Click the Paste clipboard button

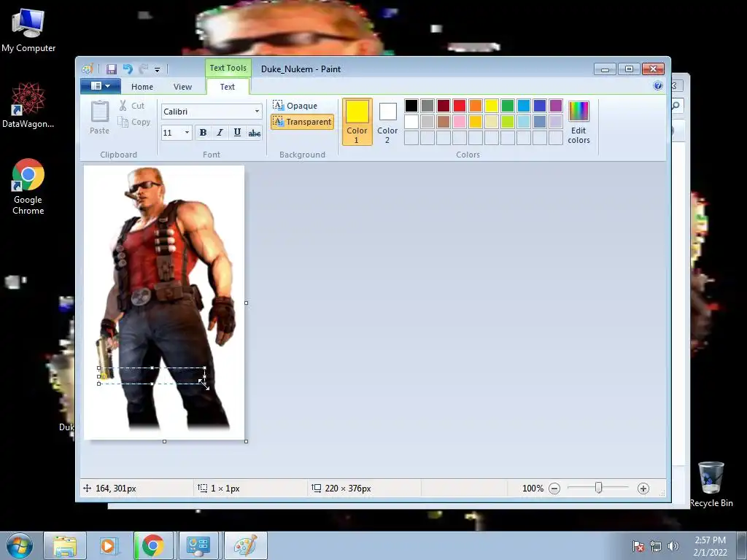click(99, 117)
